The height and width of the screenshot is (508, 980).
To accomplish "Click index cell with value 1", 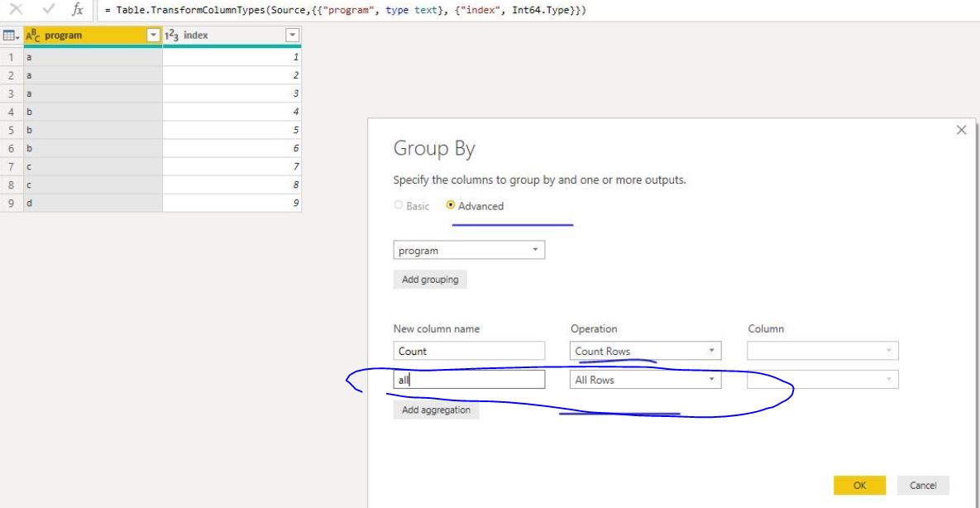I will (x=232, y=57).
